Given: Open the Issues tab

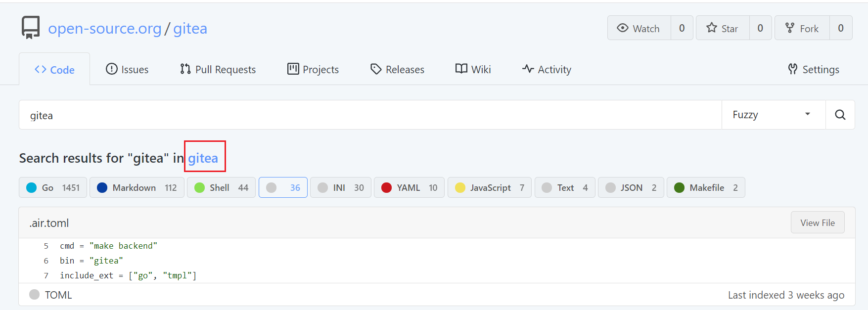Looking at the screenshot, I should [127, 69].
